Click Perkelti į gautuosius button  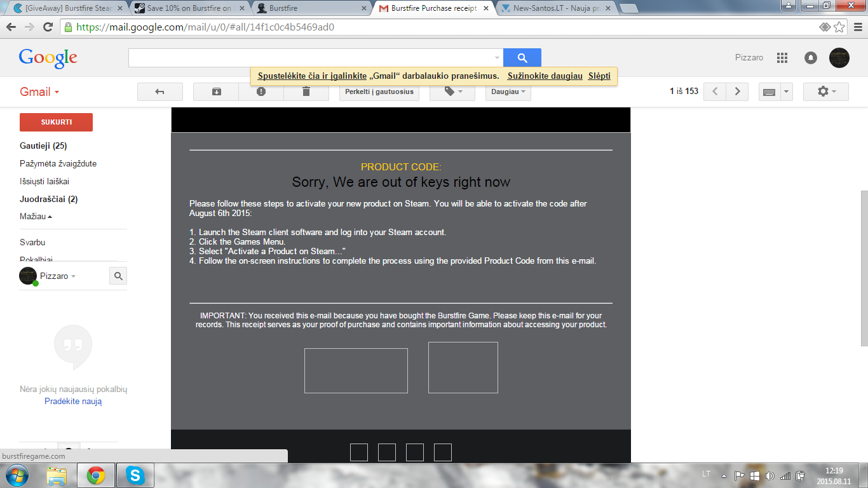click(379, 91)
